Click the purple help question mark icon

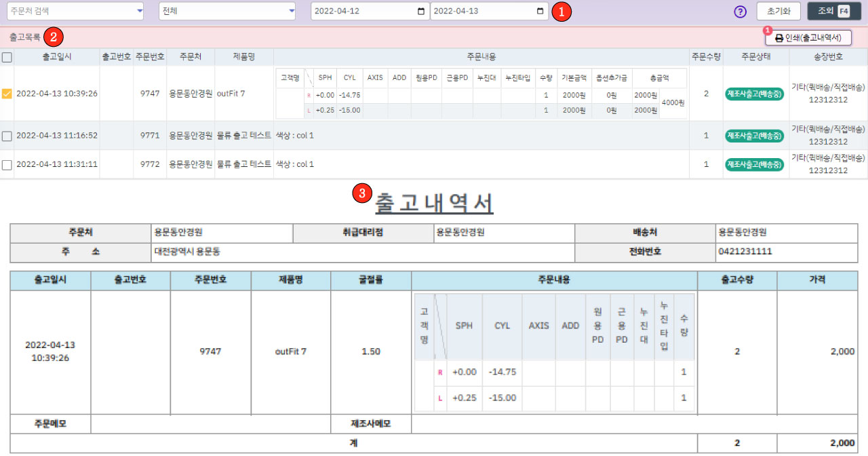(740, 12)
